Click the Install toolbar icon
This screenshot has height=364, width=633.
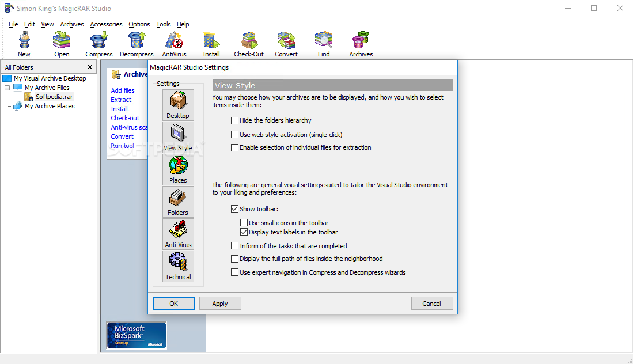pyautogui.click(x=211, y=44)
